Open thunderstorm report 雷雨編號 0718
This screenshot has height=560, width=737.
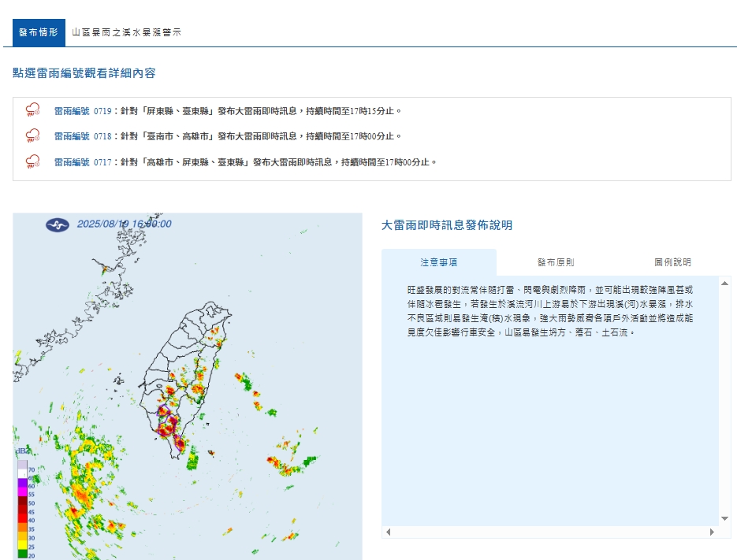83,136
